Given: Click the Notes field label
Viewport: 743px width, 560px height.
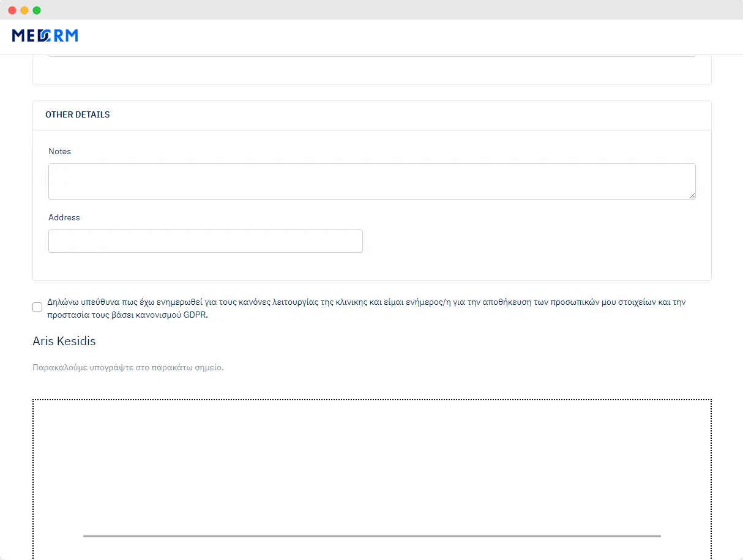Looking at the screenshot, I should pos(60,151).
